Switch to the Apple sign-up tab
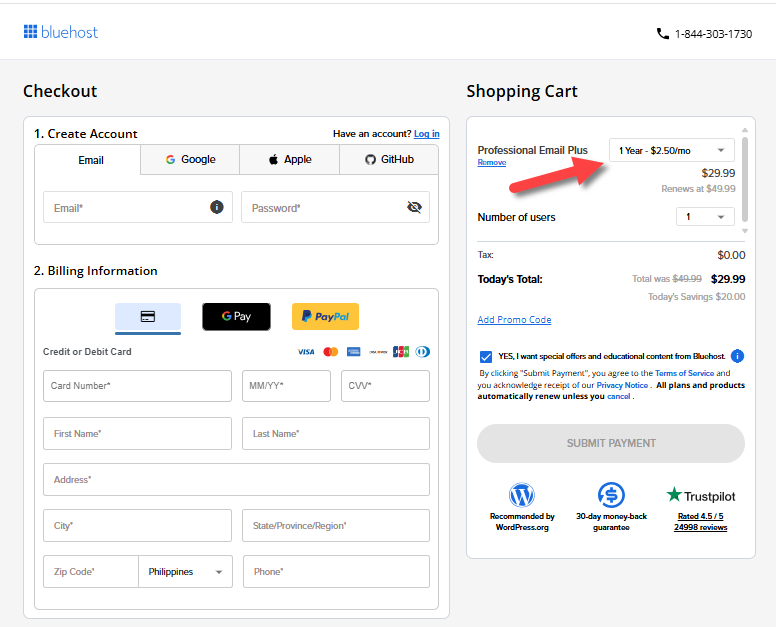This screenshot has height=627, width=776. click(290, 159)
